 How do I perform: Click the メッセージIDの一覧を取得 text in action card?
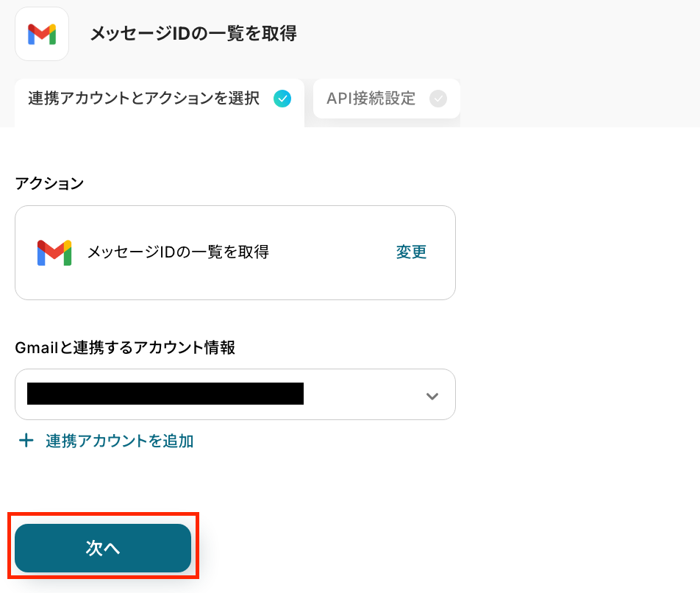(x=178, y=252)
